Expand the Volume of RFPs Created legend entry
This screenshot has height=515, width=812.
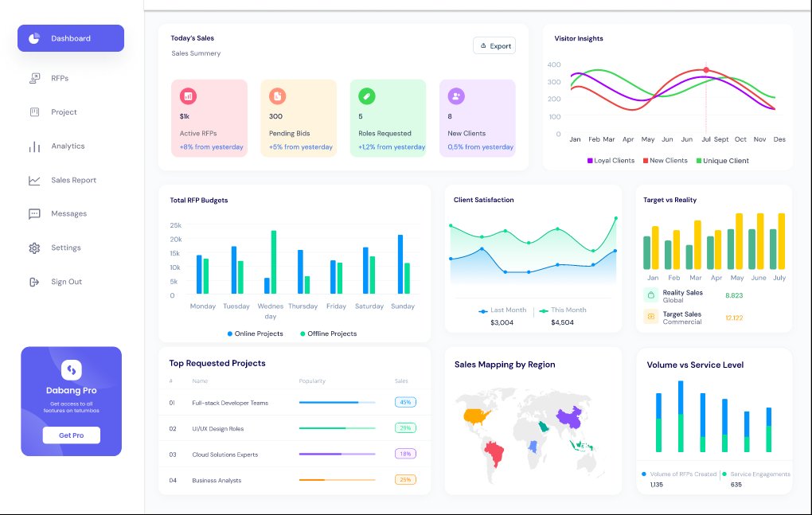click(679, 474)
